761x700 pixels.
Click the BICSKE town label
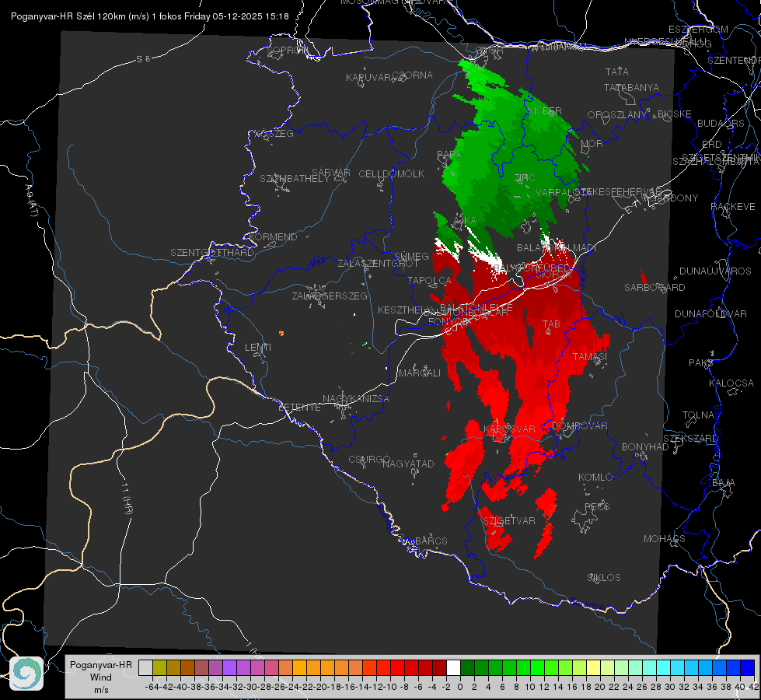(x=675, y=114)
